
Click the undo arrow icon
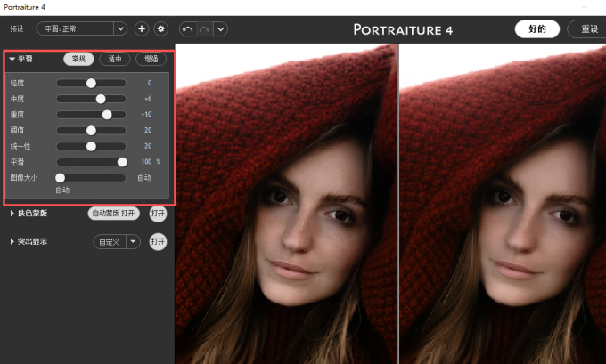(x=187, y=29)
